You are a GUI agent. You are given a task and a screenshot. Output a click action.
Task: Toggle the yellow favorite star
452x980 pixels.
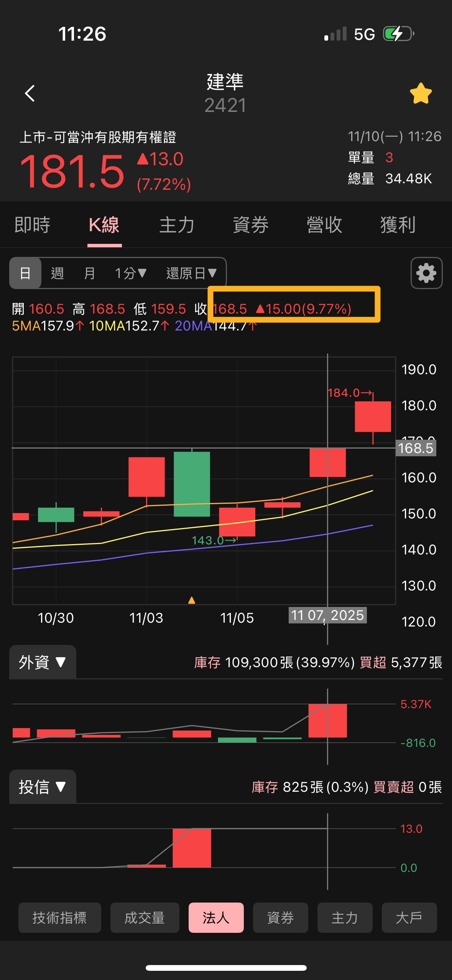[421, 94]
